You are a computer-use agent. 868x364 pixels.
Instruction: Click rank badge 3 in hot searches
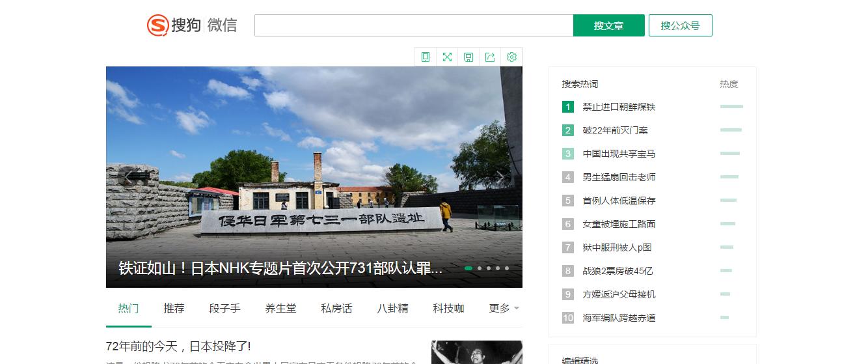[x=568, y=154]
